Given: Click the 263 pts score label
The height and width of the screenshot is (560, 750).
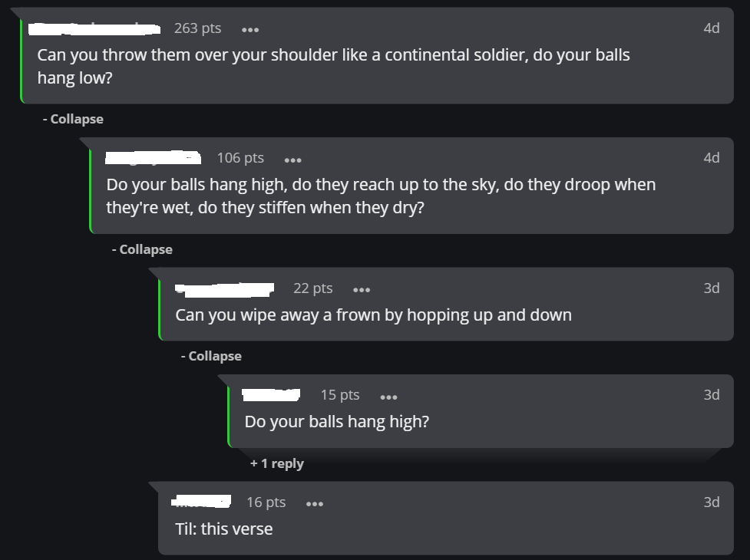Looking at the screenshot, I should 197,28.
